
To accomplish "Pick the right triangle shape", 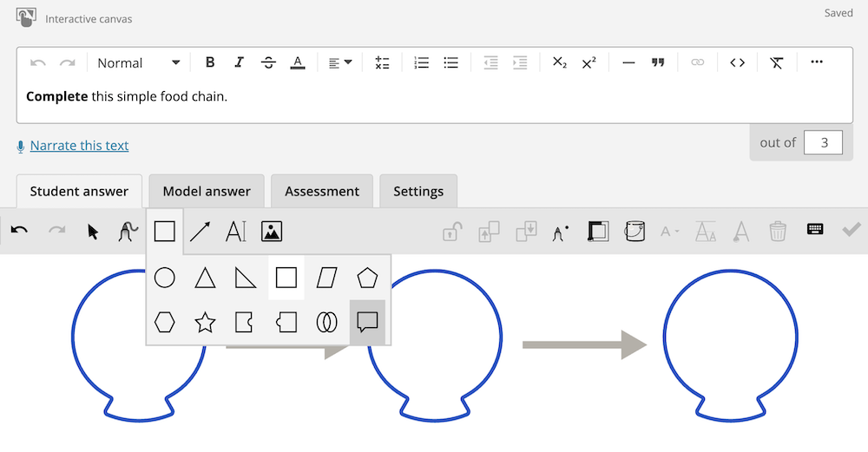I will [246, 278].
